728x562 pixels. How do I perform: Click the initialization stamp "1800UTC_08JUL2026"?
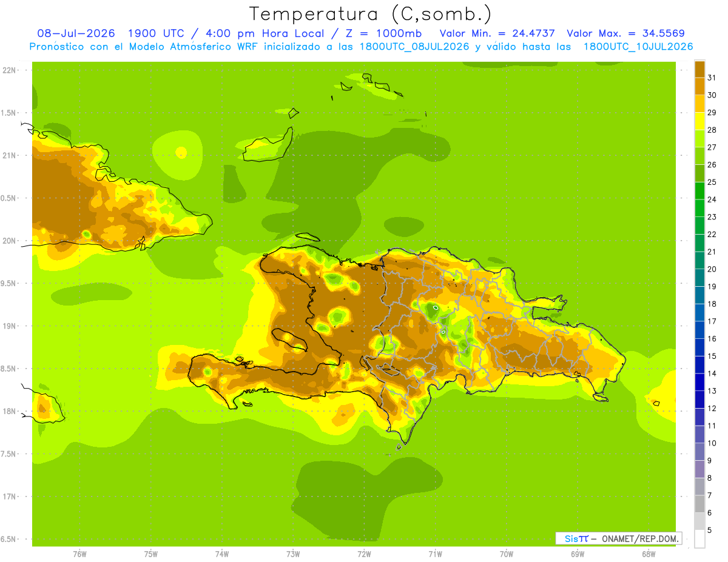point(414,47)
